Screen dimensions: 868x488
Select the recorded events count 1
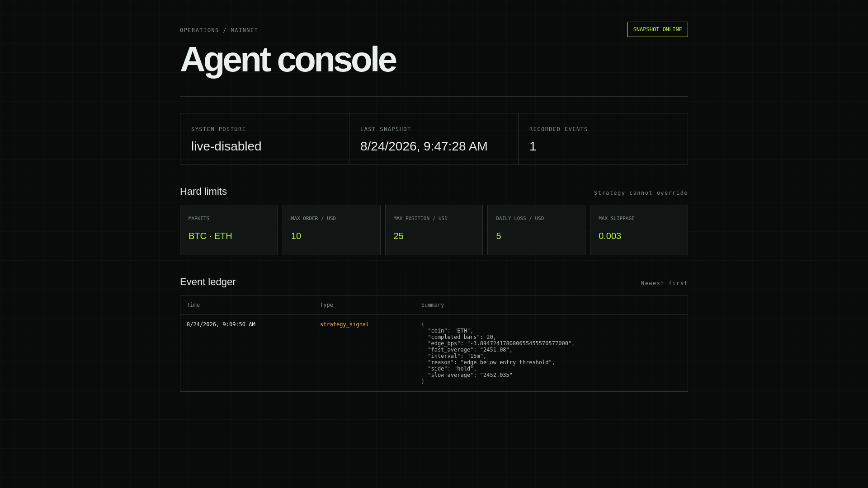click(533, 146)
